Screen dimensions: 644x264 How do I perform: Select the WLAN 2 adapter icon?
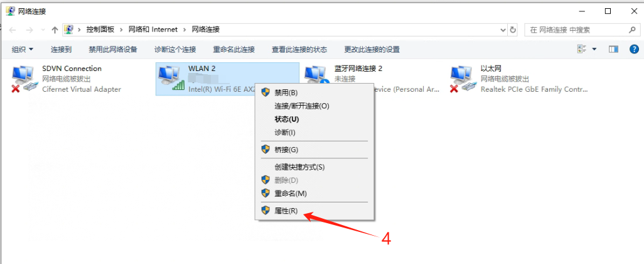click(171, 79)
